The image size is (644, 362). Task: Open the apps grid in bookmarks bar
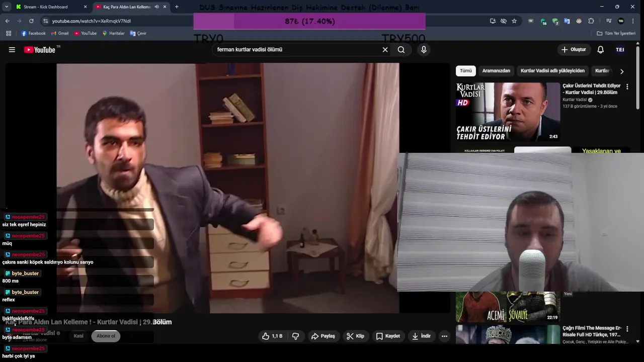pos(9,33)
